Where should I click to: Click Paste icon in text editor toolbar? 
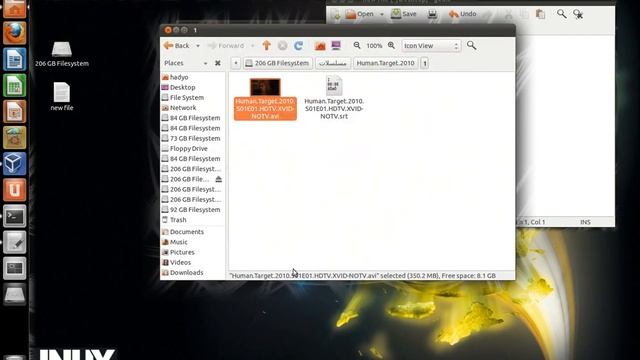click(540, 14)
